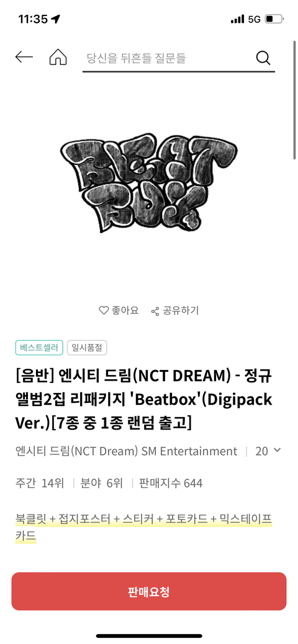Viewport: 298px width, 644px height.
Task: Tap the heart icon beside 좋아요
Action: click(x=104, y=311)
